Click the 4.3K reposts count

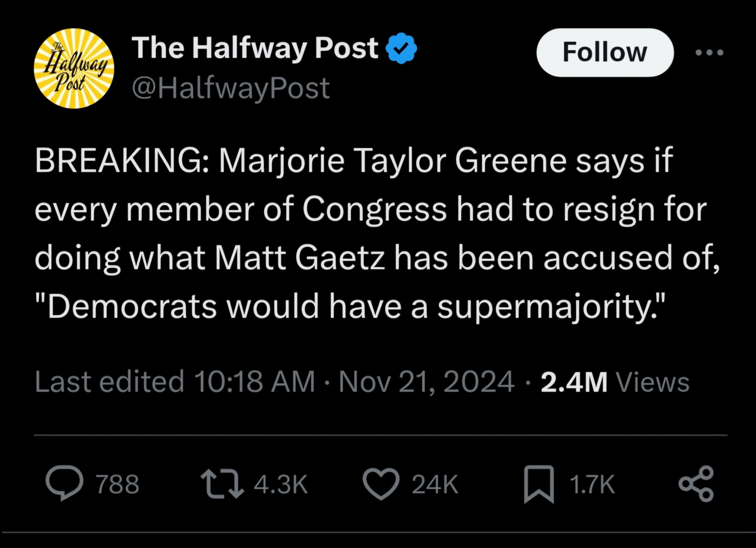point(281,485)
